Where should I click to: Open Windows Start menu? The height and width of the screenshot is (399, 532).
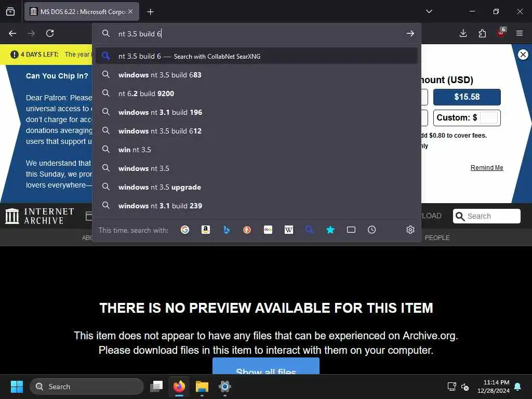(17, 387)
